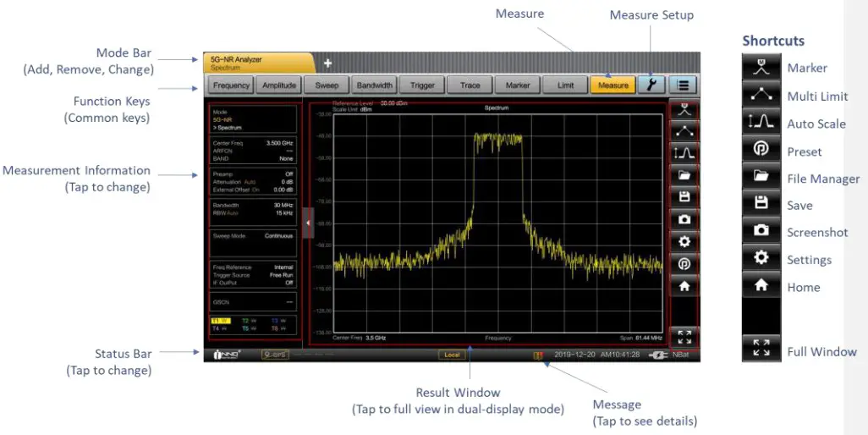868x435 pixels.
Task: Click the Marker icon in the Shortcuts legend
Action: [761, 67]
